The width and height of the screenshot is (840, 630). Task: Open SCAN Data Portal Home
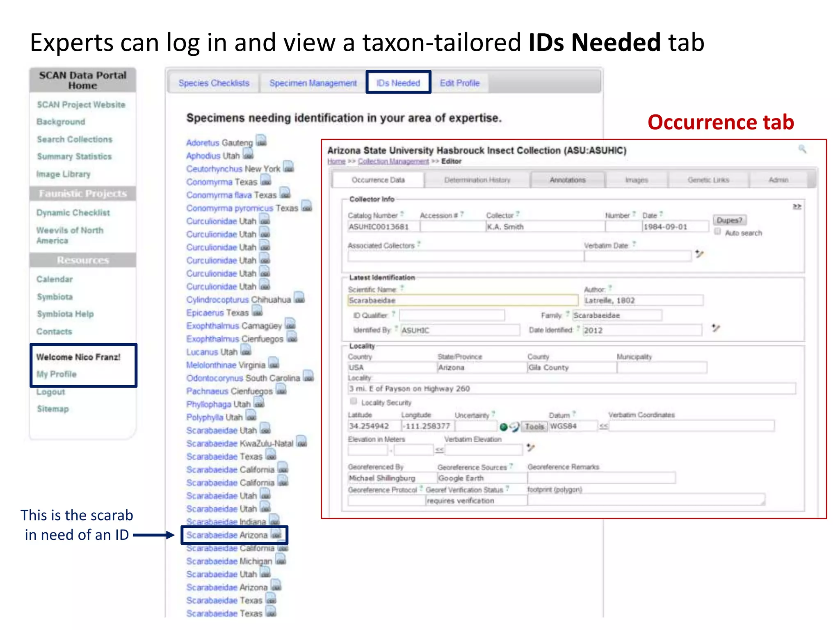(82, 80)
